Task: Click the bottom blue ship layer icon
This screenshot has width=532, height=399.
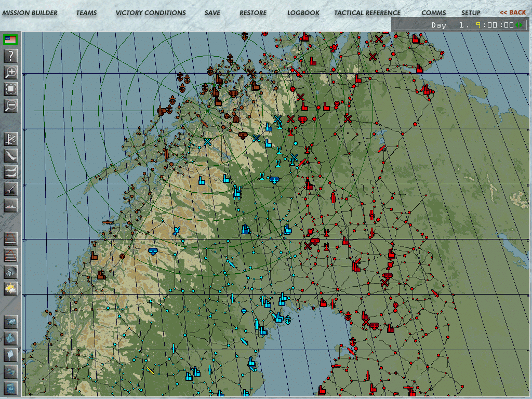Action: click(10, 388)
